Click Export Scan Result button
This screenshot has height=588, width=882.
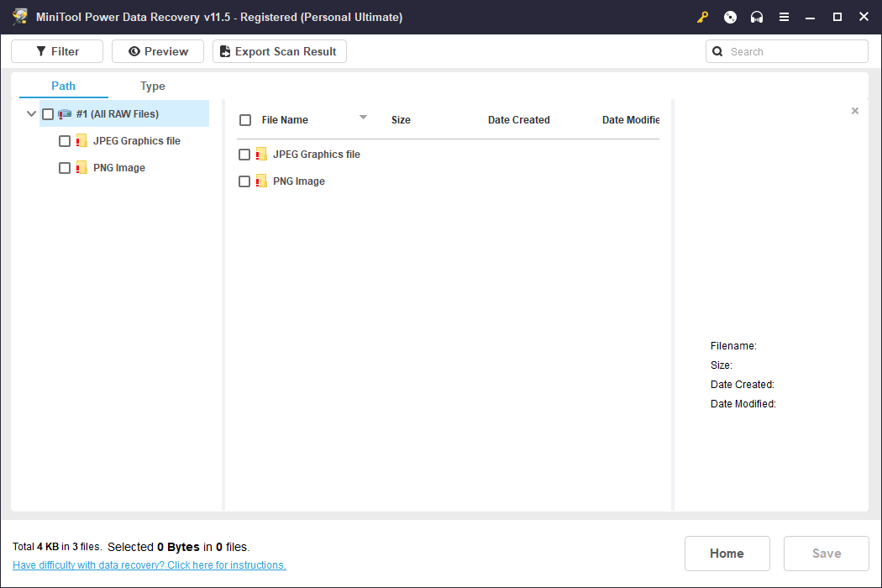[280, 51]
